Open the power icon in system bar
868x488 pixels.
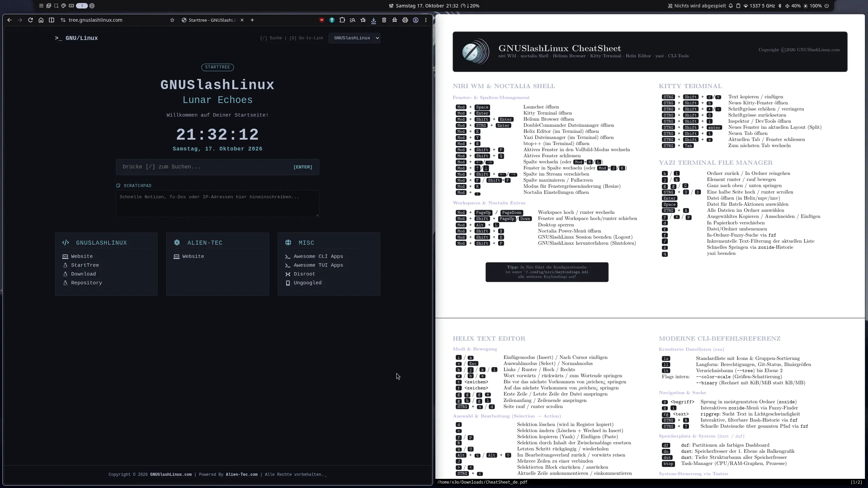tap(826, 6)
